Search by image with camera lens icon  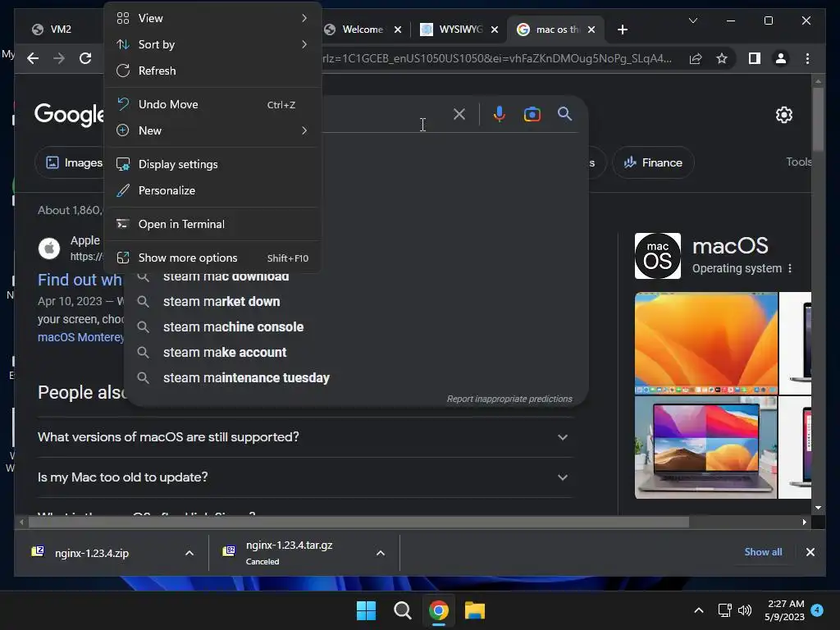coord(532,114)
